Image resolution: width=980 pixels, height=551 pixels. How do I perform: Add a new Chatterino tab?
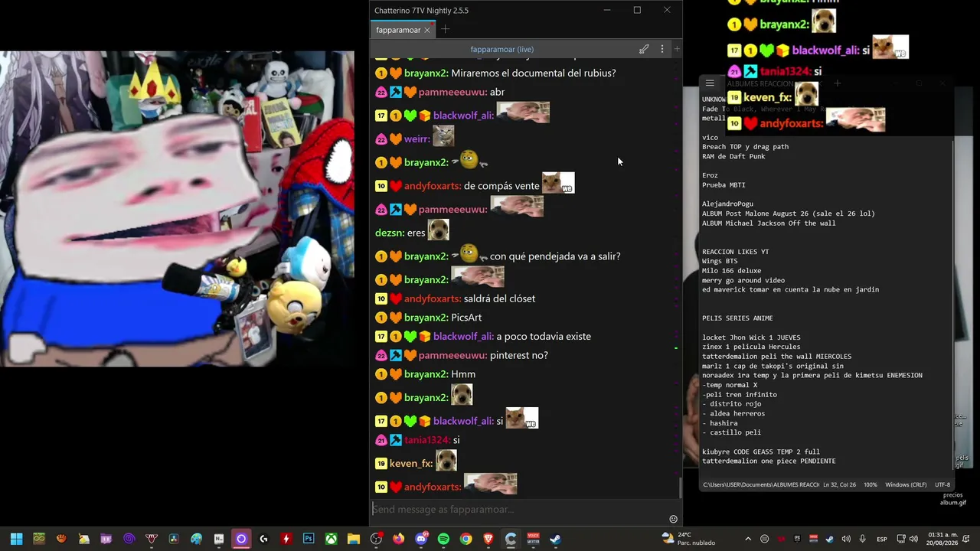click(445, 30)
